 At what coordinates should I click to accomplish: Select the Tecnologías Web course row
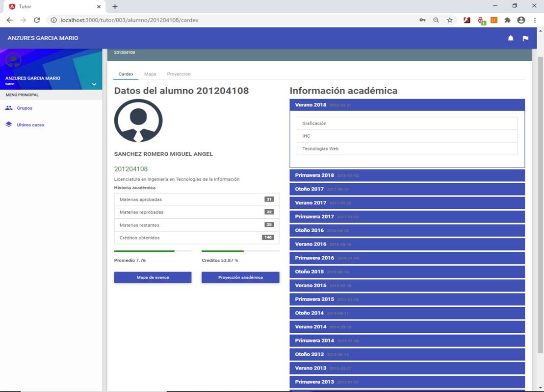pyautogui.click(x=407, y=148)
